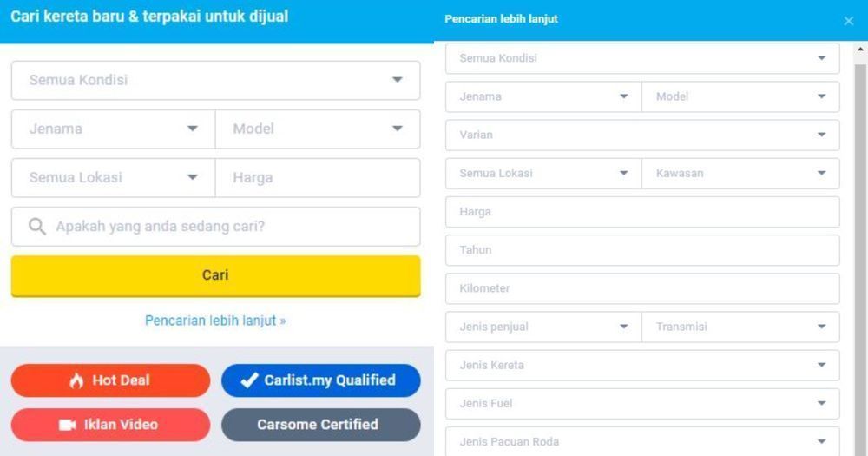
Task: Click the Iklan Video camera icon
Action: point(68,425)
